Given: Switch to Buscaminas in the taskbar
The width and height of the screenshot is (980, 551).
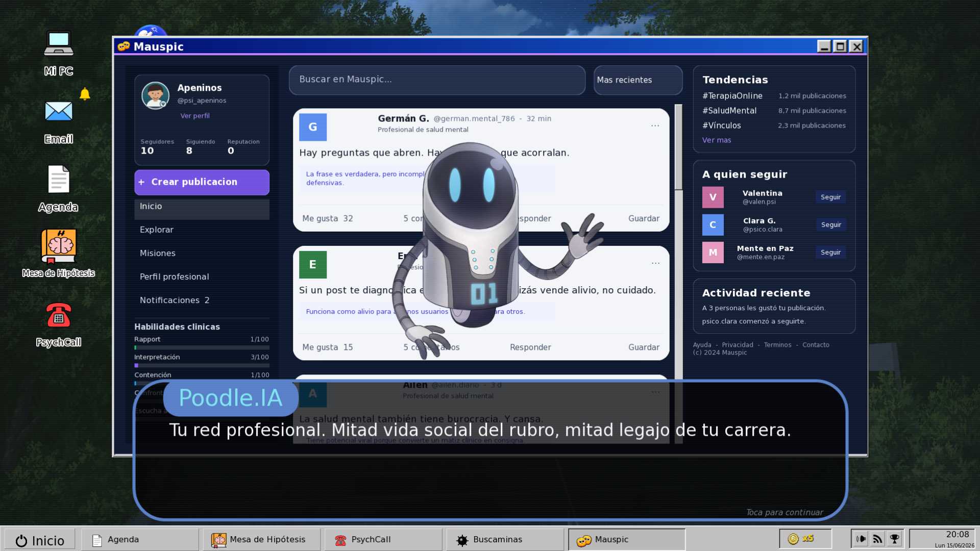Looking at the screenshot, I should tap(505, 539).
